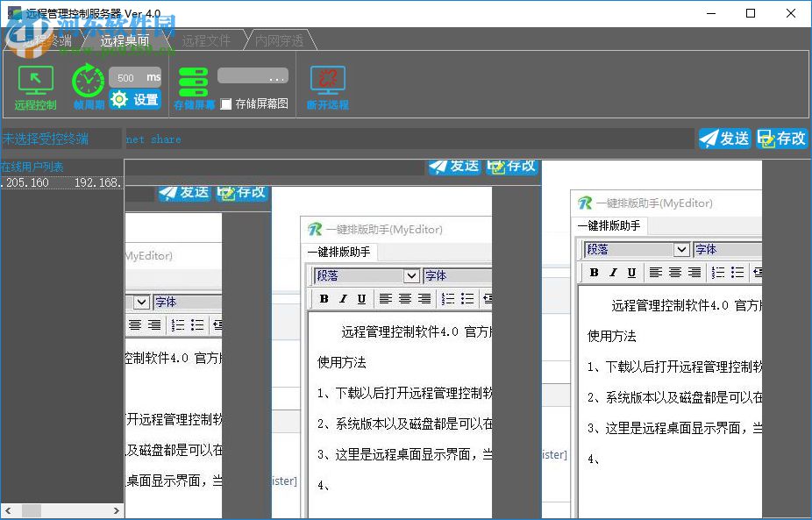Screen dimensions: 812x520
Task: Click the net share command input
Action: click(410, 139)
